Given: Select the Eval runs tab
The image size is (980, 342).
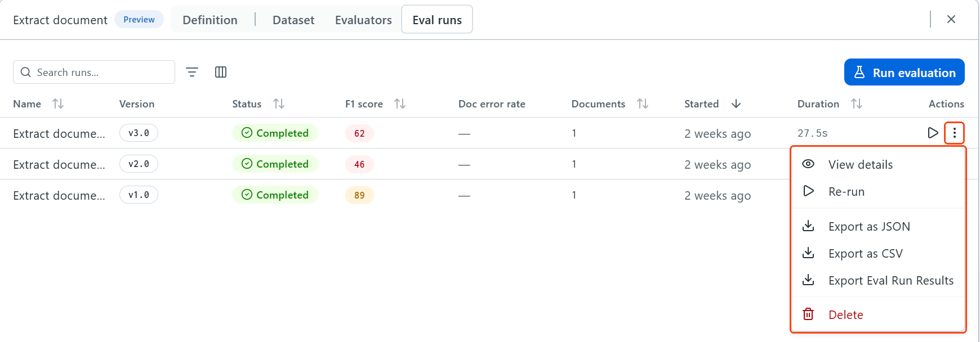Looking at the screenshot, I should tap(437, 20).
